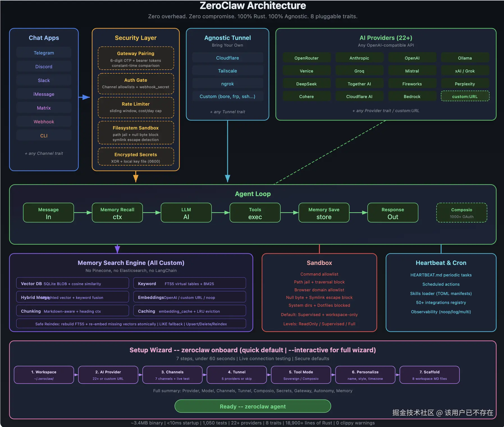Choose the OpenAI box under AI Providers

(412, 58)
